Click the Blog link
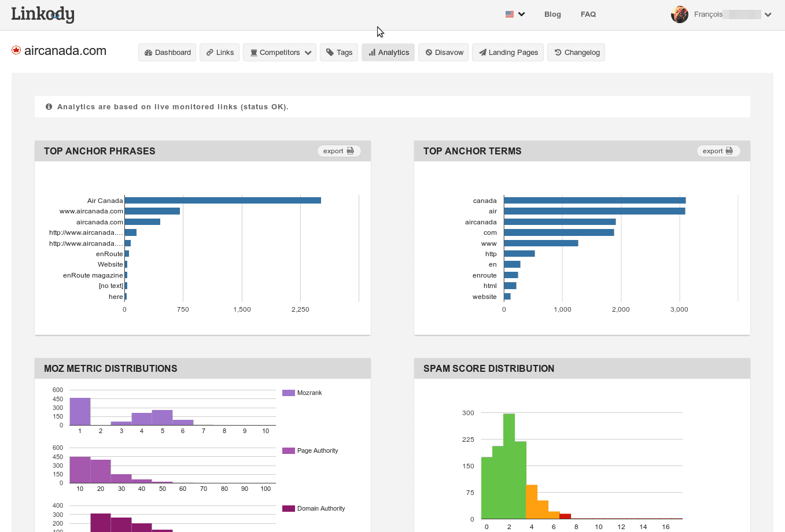This screenshot has height=532, width=785. pos(552,14)
